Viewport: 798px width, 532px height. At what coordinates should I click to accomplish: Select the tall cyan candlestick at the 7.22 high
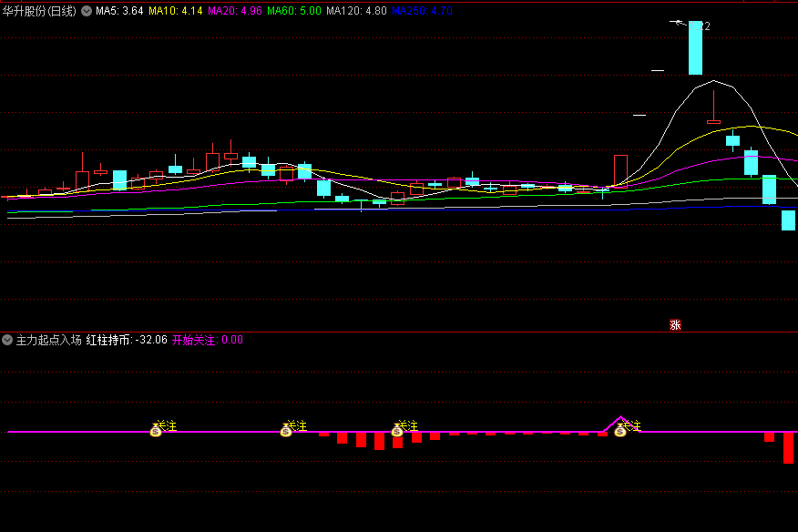[695, 48]
